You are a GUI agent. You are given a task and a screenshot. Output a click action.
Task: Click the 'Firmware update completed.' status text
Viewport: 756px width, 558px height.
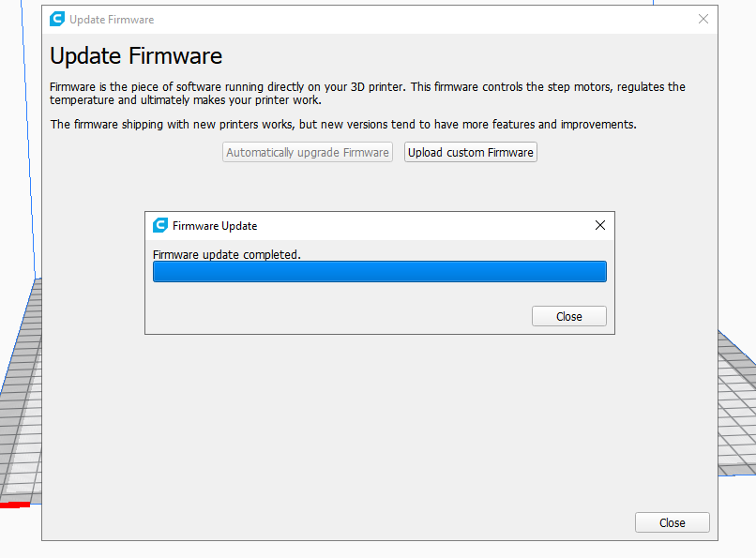(x=227, y=254)
